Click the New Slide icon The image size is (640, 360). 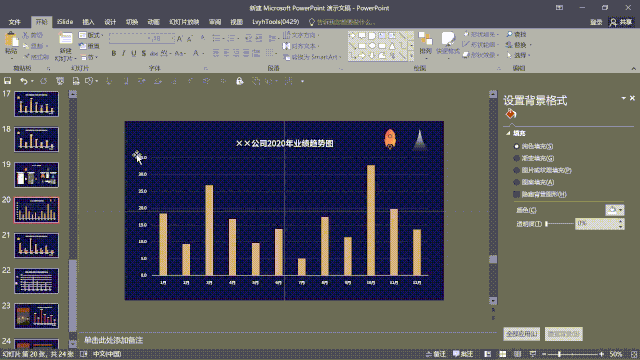point(65,39)
